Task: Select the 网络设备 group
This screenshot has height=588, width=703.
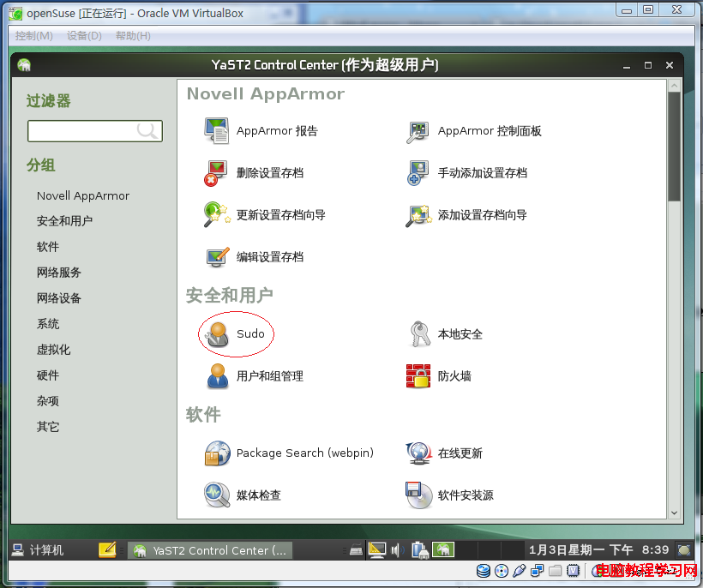Action: [x=59, y=298]
